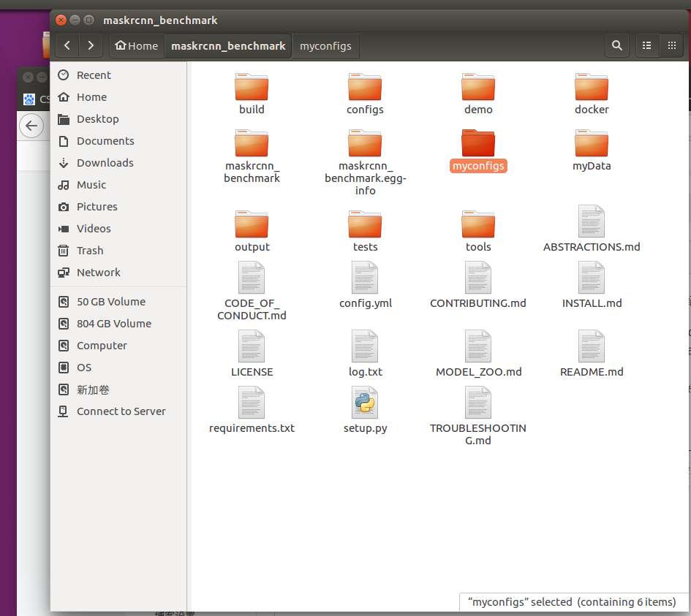This screenshot has height=616, width=691.
Task: Select the configs folder icon
Action: click(x=365, y=87)
